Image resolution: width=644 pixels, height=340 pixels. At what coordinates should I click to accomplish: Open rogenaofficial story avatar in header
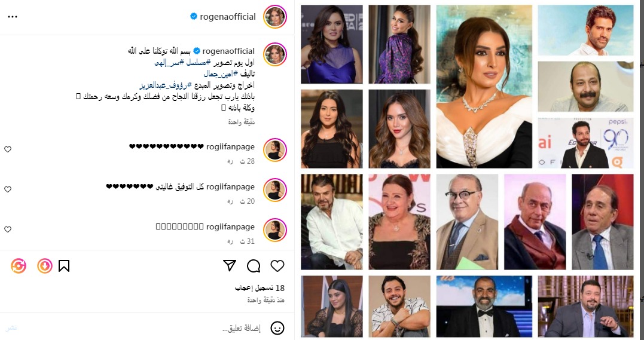pos(275,17)
